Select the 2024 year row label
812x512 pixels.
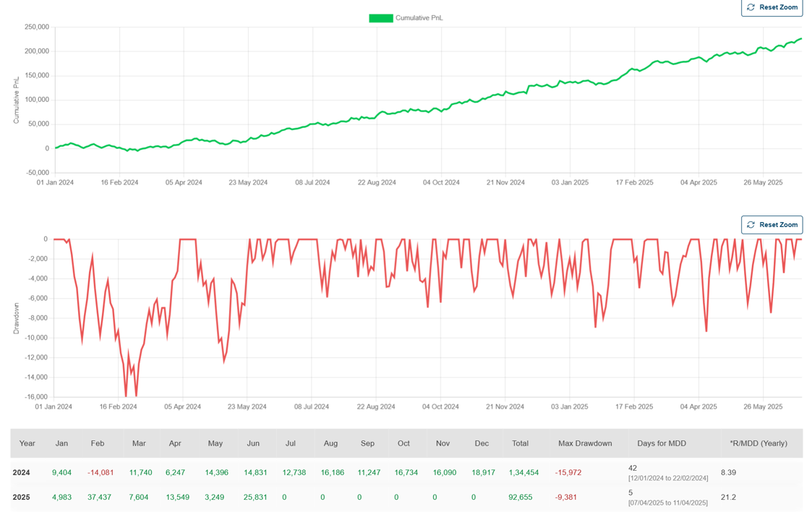22,472
